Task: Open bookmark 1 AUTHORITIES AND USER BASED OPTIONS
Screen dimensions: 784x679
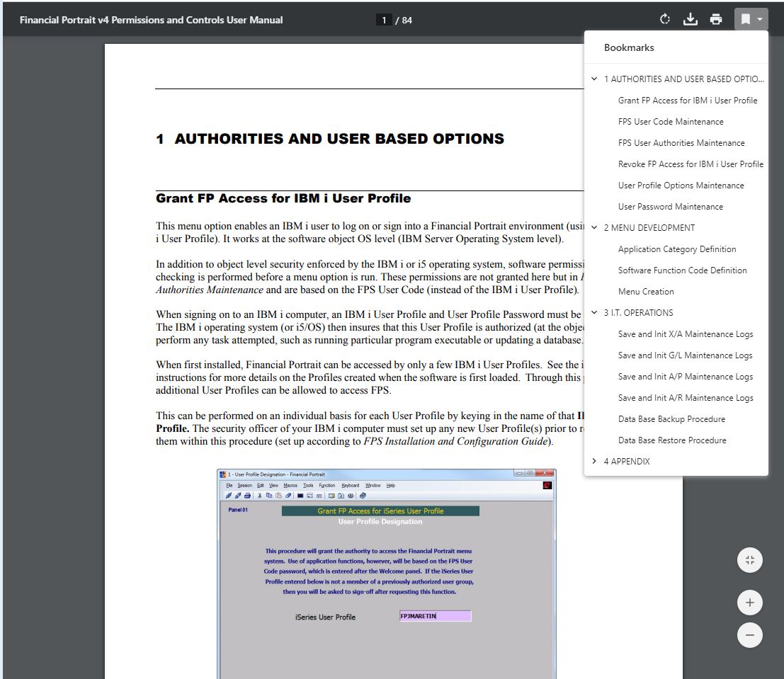Action: pos(683,79)
